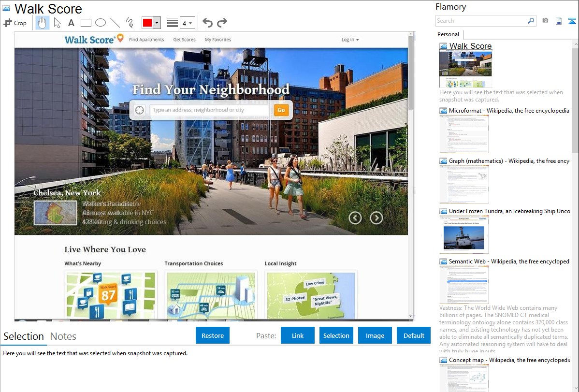Open the Personal tab in Flamory panel

(448, 34)
